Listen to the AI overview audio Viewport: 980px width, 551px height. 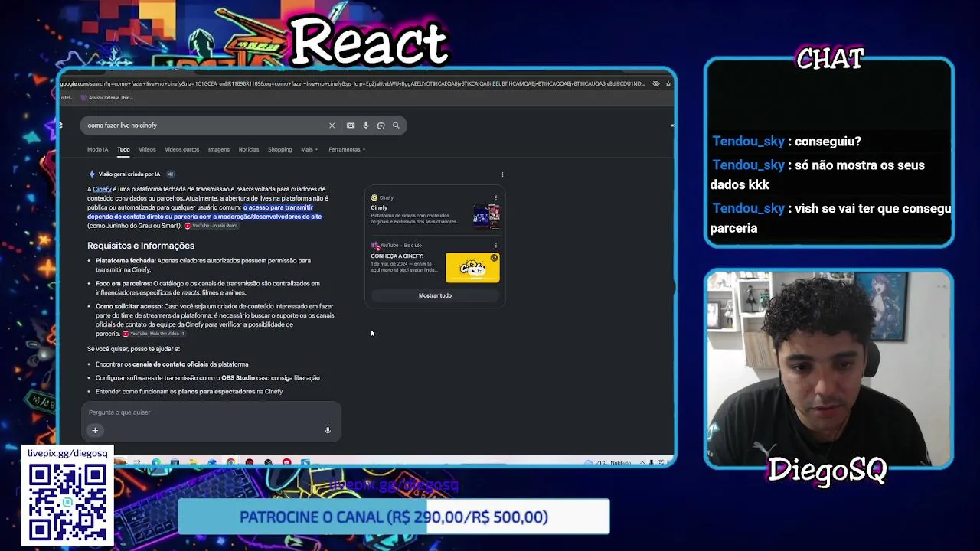(x=171, y=174)
